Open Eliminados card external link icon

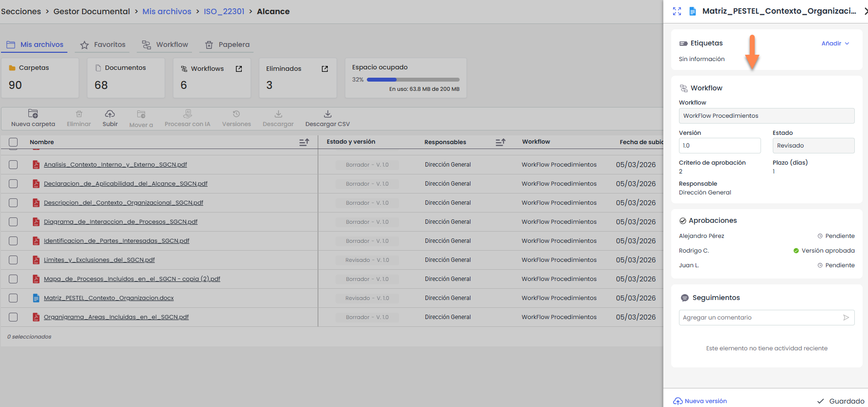coord(325,69)
